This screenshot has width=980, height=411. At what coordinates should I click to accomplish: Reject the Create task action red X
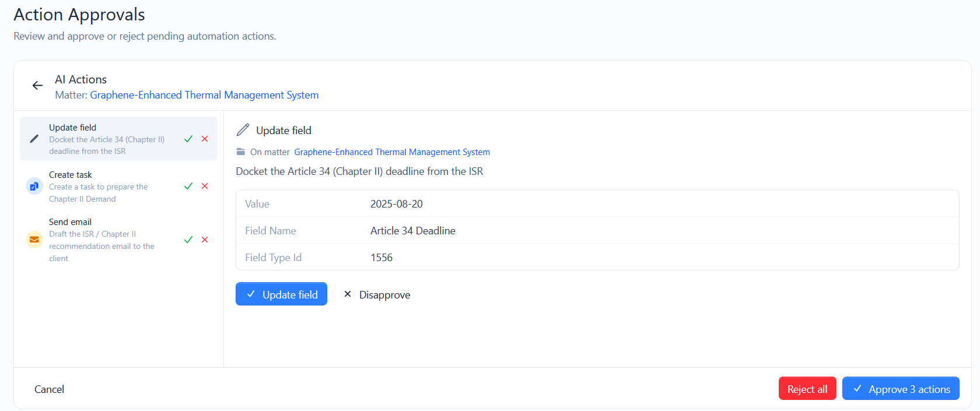[x=205, y=186]
